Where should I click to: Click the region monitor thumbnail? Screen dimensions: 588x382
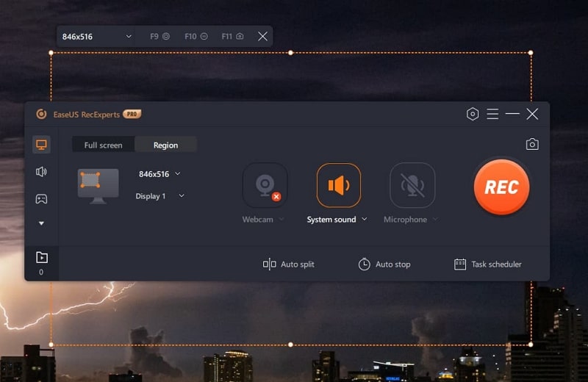(98, 186)
